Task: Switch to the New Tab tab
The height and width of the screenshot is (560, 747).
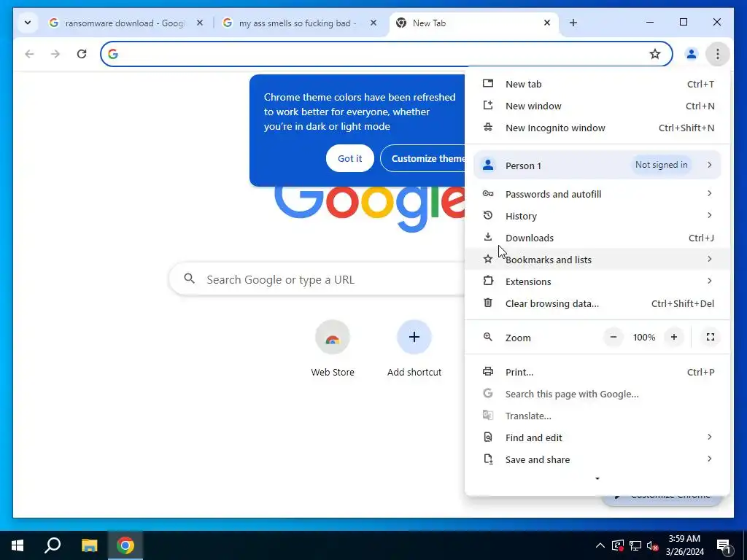Action: tap(474, 23)
